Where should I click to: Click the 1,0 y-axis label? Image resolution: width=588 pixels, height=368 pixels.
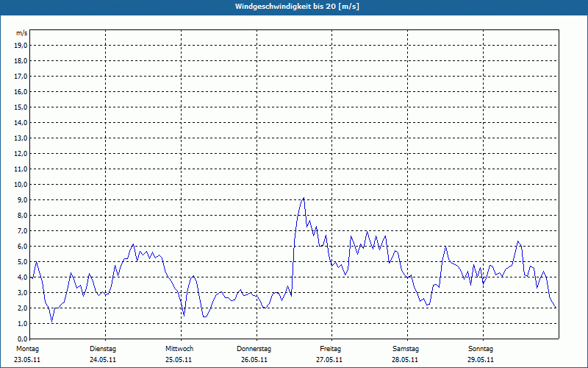pyautogui.click(x=22, y=323)
